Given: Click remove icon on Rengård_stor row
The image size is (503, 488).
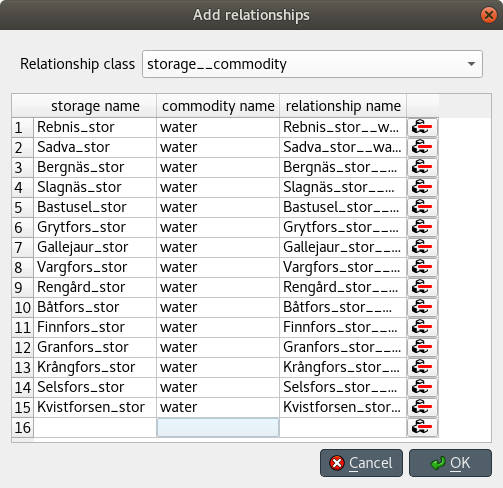Looking at the screenshot, I should [422, 287].
